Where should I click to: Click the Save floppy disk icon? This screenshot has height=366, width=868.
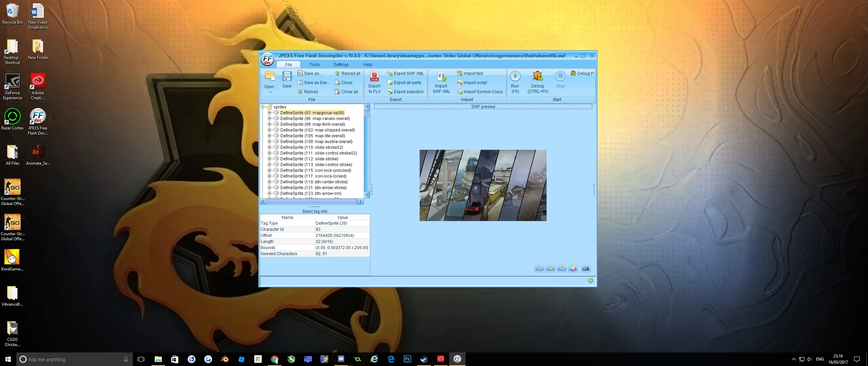287,76
